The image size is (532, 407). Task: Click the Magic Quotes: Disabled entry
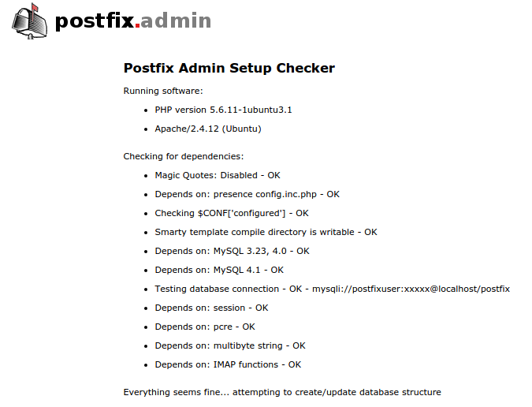(x=218, y=175)
